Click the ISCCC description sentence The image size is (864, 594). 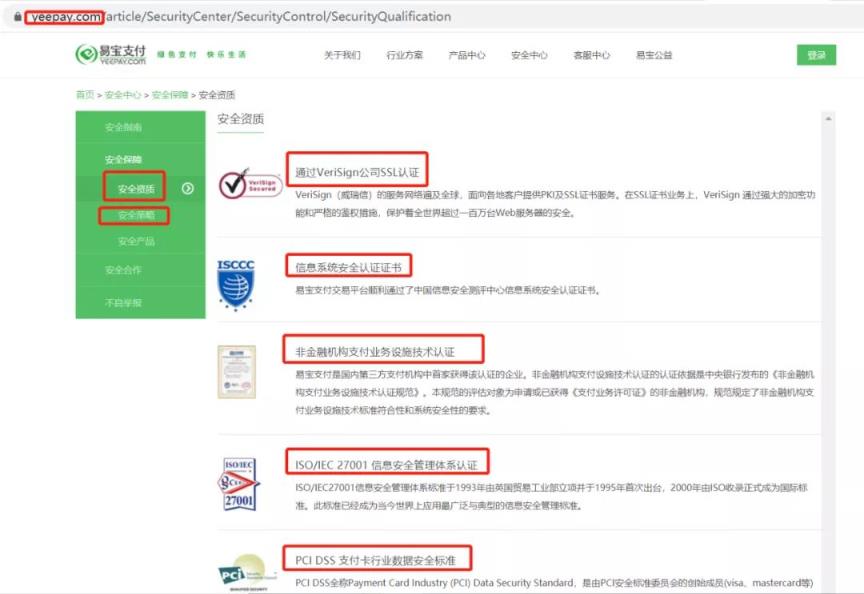click(x=447, y=290)
